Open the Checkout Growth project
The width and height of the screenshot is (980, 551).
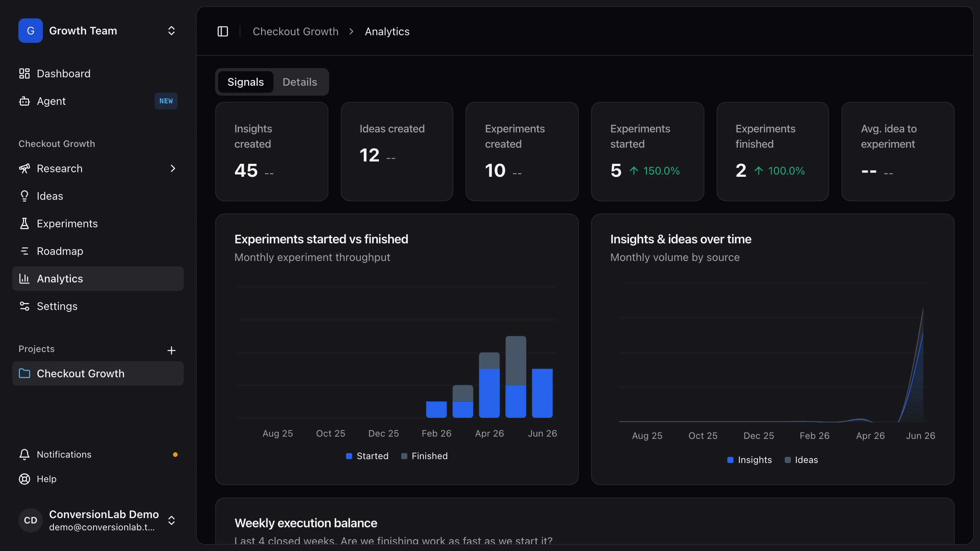[98, 373]
